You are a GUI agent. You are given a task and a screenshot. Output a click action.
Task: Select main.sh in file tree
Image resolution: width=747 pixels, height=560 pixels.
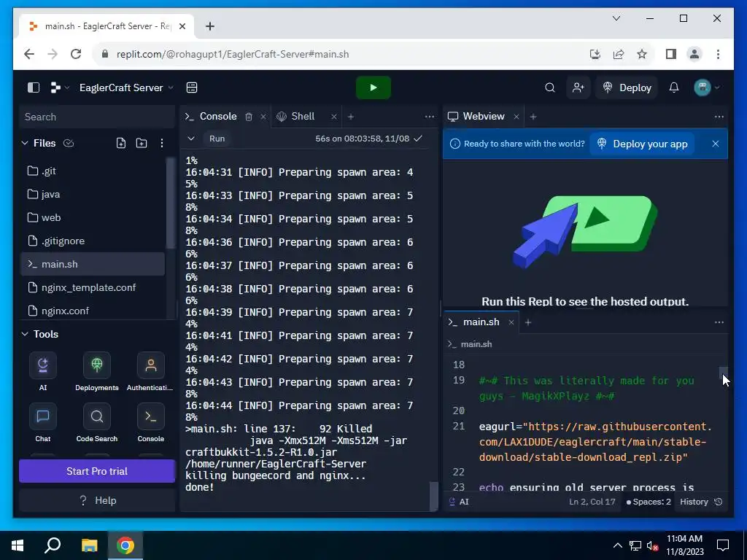click(x=93, y=264)
